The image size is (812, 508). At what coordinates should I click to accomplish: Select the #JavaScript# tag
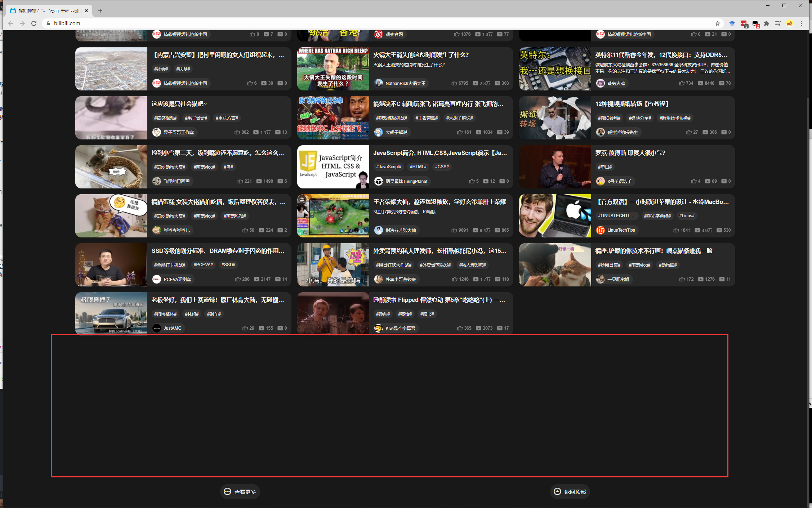point(388,167)
